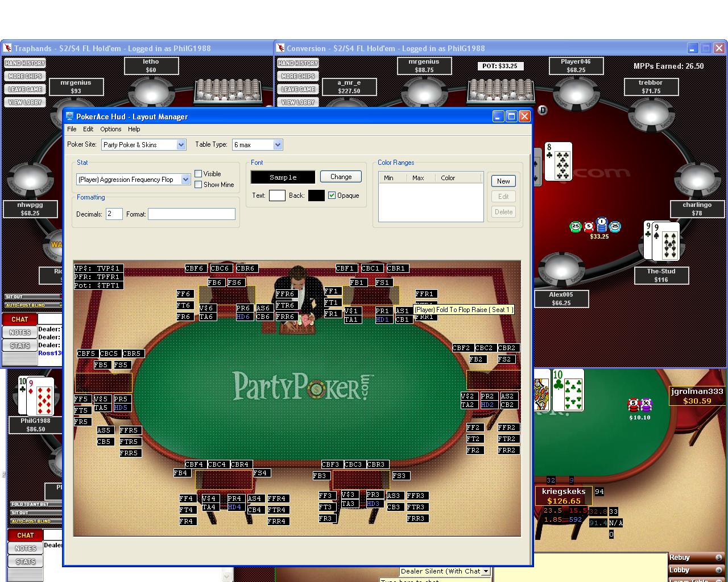Click the PokerAce Hud title bar icon
Screen dimensions: 728x582
[x=70, y=116]
